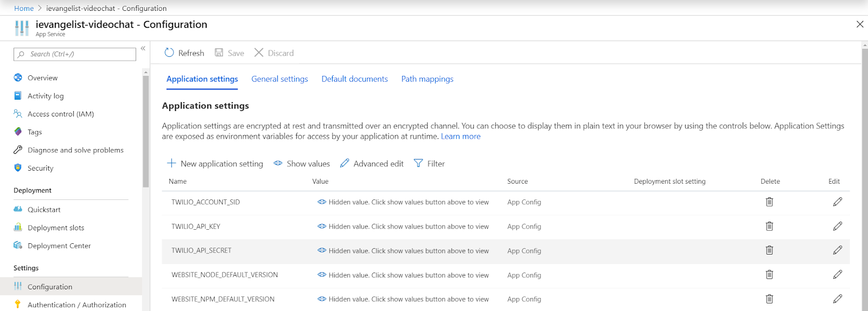Image resolution: width=868 pixels, height=311 pixels.
Task: Click the Discard toolbar button
Action: tap(274, 53)
